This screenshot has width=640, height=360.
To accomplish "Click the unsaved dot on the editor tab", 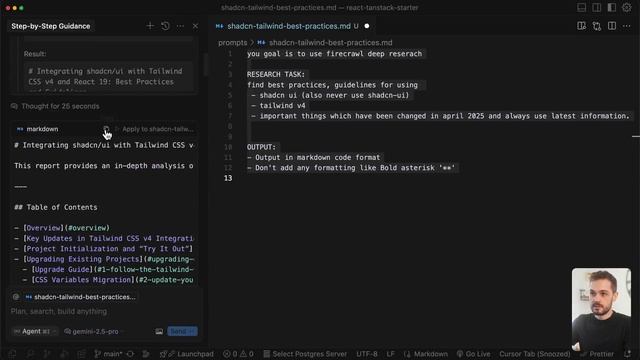I will (367, 26).
